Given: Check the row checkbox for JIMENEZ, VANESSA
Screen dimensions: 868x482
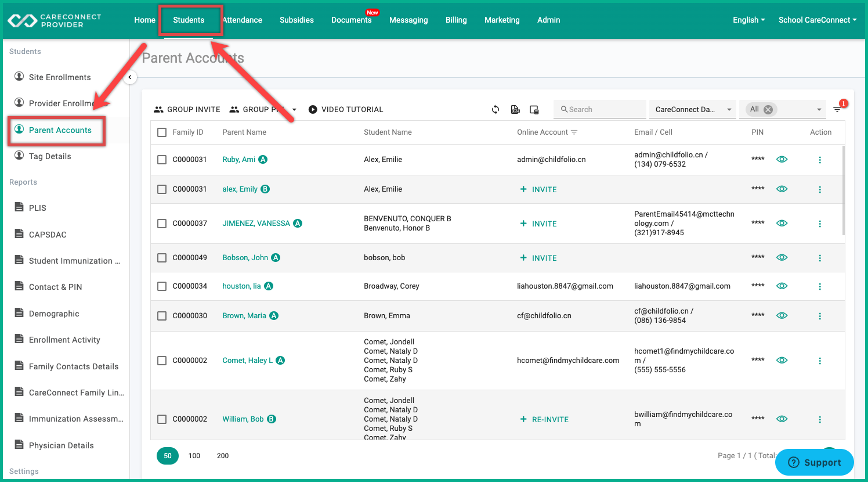Looking at the screenshot, I should (162, 224).
